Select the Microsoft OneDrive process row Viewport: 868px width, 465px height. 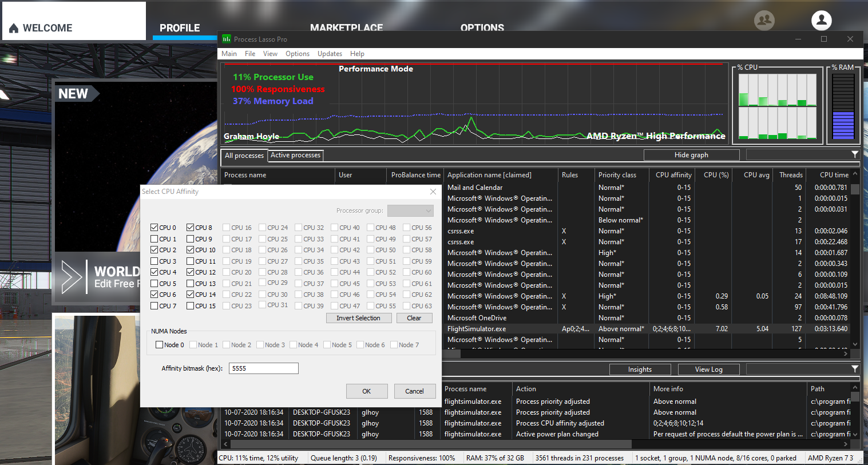click(x=647, y=318)
